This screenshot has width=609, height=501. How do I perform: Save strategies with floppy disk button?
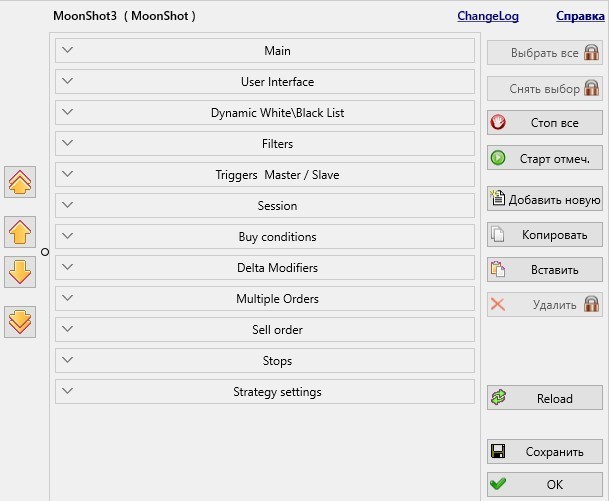tap(545, 451)
